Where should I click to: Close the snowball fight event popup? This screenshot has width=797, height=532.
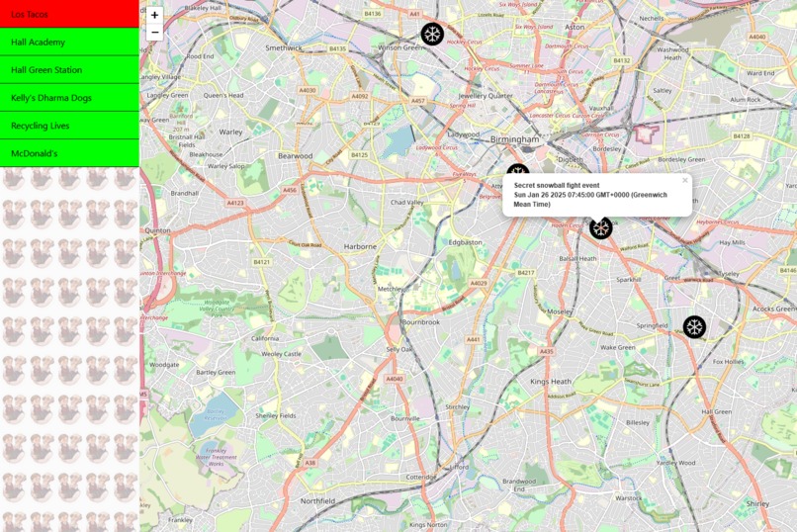click(x=684, y=180)
